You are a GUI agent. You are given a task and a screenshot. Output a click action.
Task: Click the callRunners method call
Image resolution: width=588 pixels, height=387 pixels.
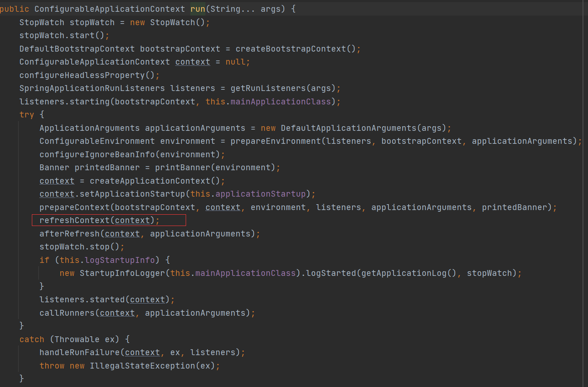[67, 313]
